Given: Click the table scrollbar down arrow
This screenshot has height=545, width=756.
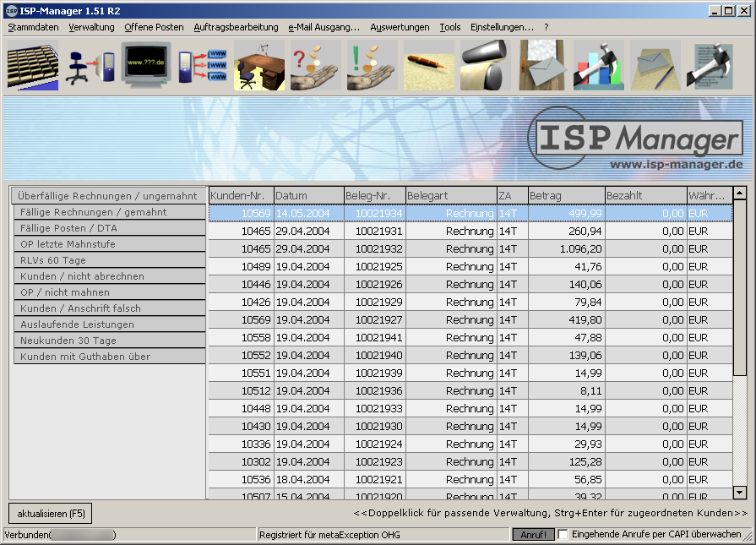Looking at the screenshot, I should tap(740, 493).
